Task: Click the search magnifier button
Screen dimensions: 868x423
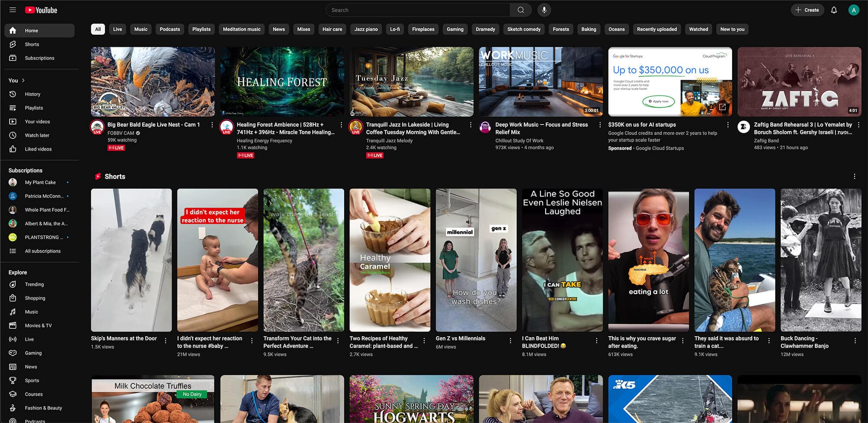Action: point(521,10)
